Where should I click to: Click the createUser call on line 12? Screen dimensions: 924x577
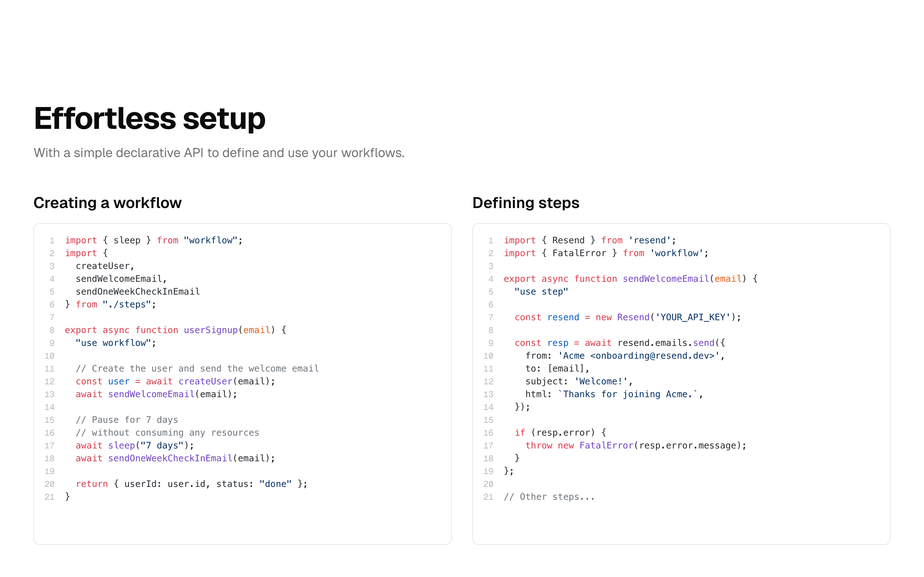(205, 381)
